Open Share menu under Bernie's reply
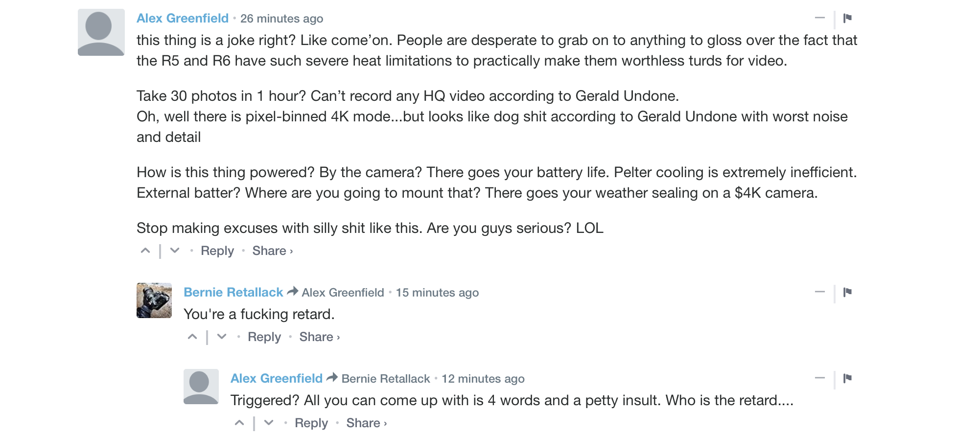The height and width of the screenshot is (436, 980). coord(320,337)
